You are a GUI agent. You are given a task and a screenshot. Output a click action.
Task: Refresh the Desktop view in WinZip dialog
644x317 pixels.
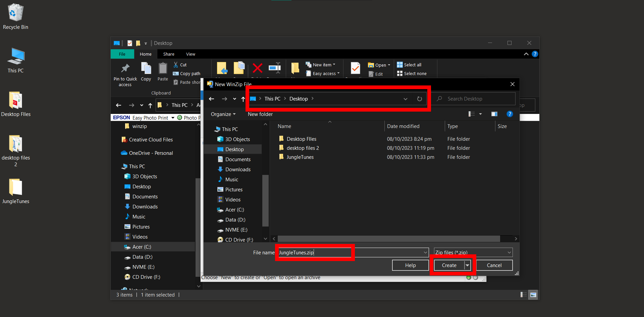[x=419, y=99]
